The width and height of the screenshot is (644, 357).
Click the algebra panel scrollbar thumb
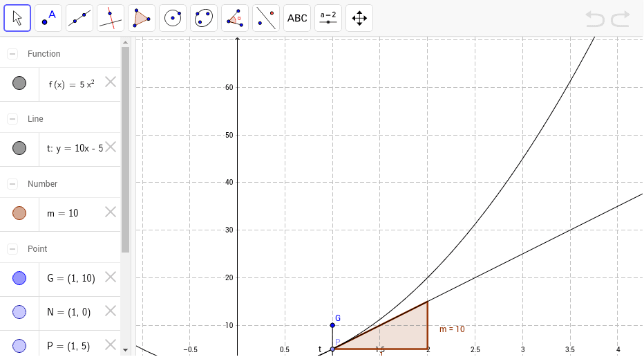[x=126, y=149]
